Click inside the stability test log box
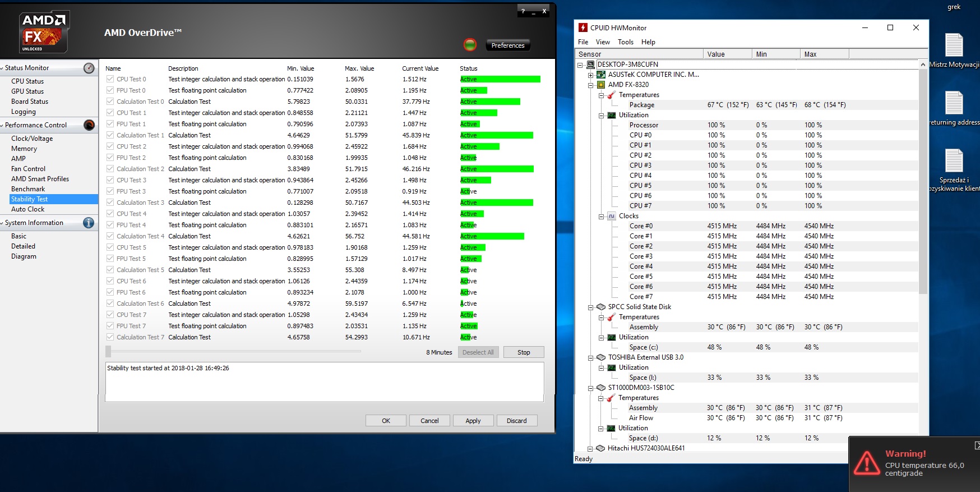Image resolution: width=980 pixels, height=492 pixels. coord(325,382)
